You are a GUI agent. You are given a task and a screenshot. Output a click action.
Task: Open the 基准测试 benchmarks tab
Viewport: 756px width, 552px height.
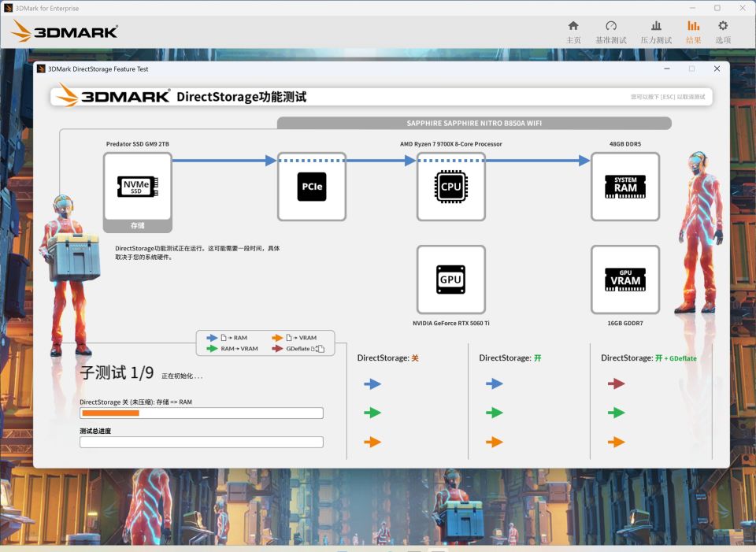(611, 32)
